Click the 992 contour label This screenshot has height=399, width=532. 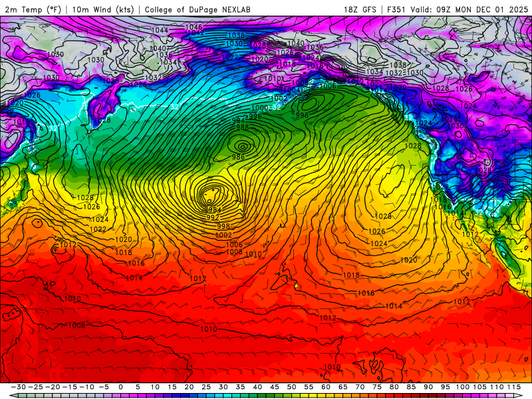213,217
